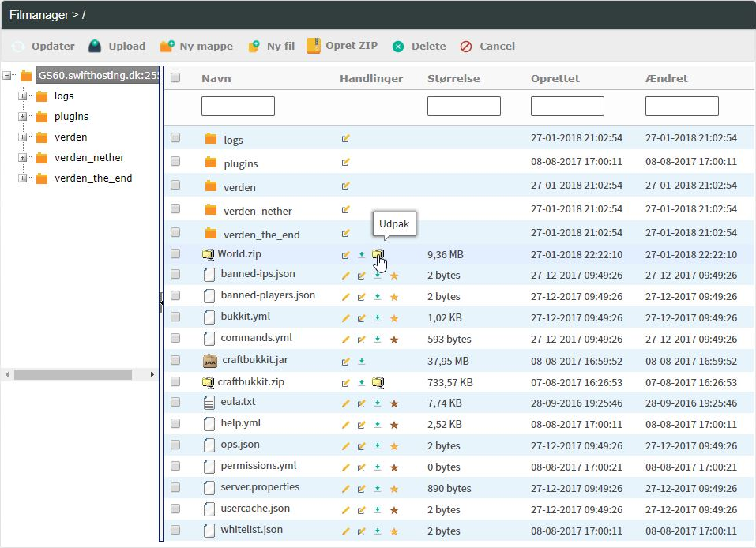The image size is (756, 548).
Task: Click the Navn filter input field
Action: (x=239, y=106)
